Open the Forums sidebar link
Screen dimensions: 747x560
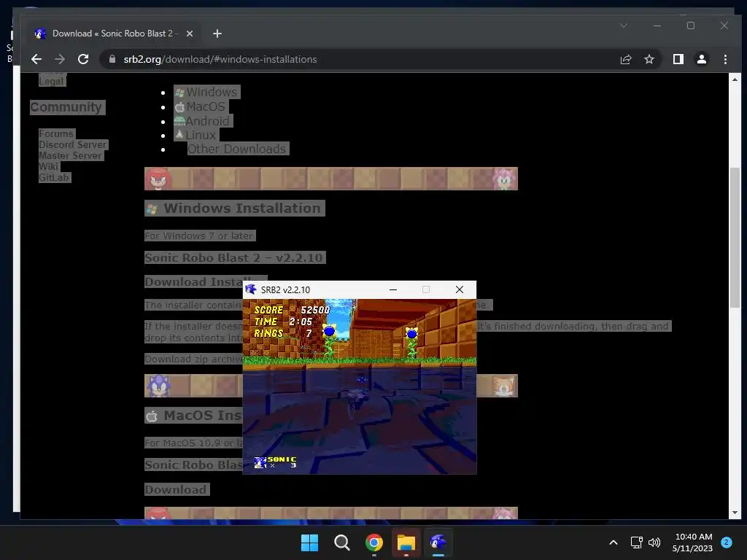[56, 134]
